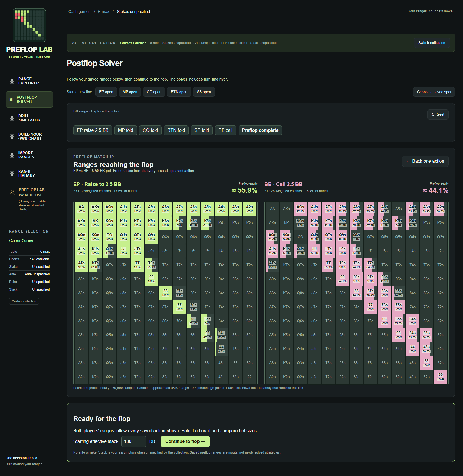Select SB fold action chip
Viewport: 463px width, 476px height.
click(201, 130)
